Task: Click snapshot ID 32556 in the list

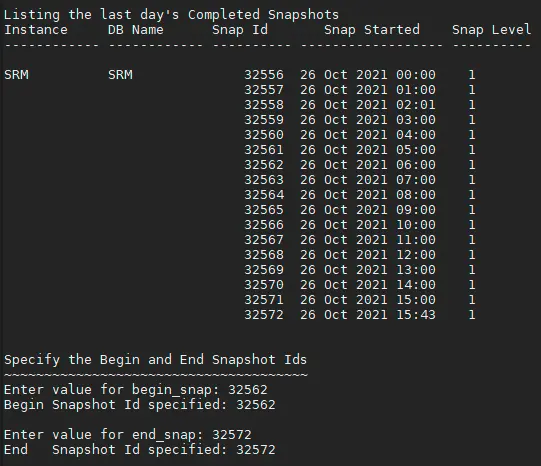Action: [x=264, y=75]
